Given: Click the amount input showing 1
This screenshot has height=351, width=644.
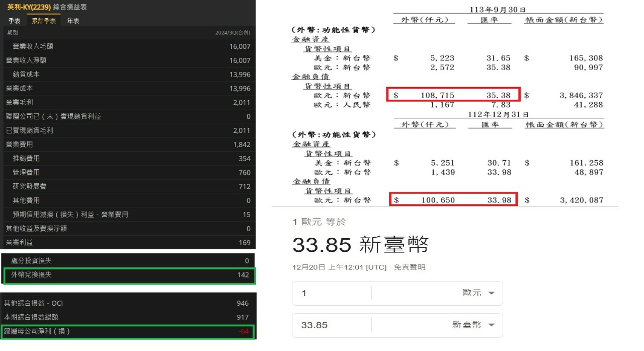Looking at the screenshot, I should [x=327, y=293].
